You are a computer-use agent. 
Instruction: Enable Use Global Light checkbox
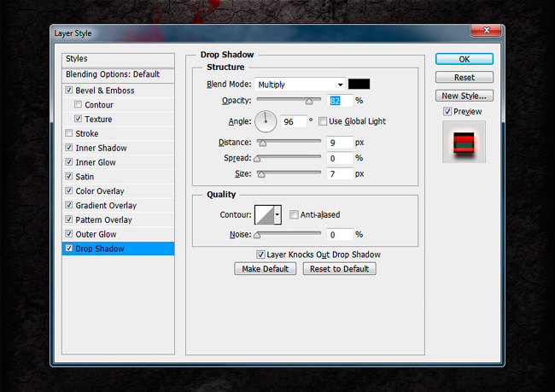click(323, 121)
